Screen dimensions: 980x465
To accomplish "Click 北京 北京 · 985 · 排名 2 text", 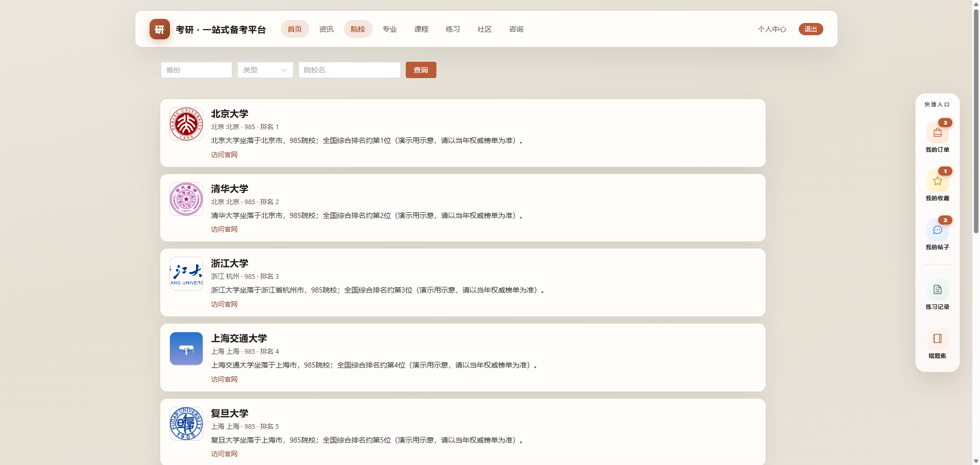I will 245,202.
